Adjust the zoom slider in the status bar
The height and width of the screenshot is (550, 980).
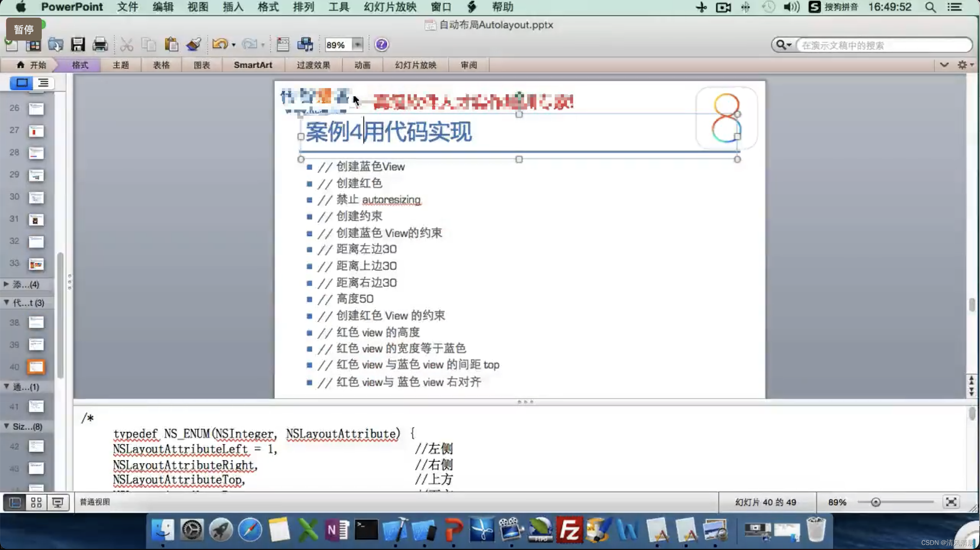point(875,502)
